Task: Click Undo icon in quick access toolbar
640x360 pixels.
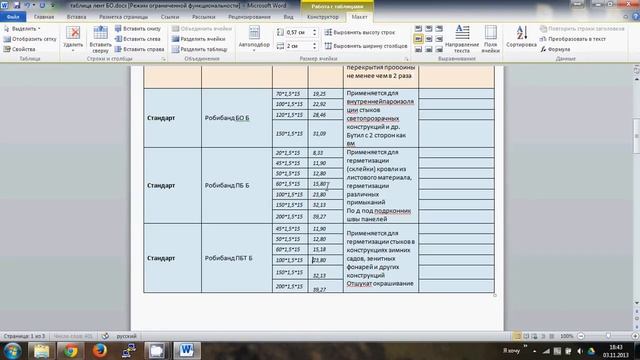Action: pos(27,5)
